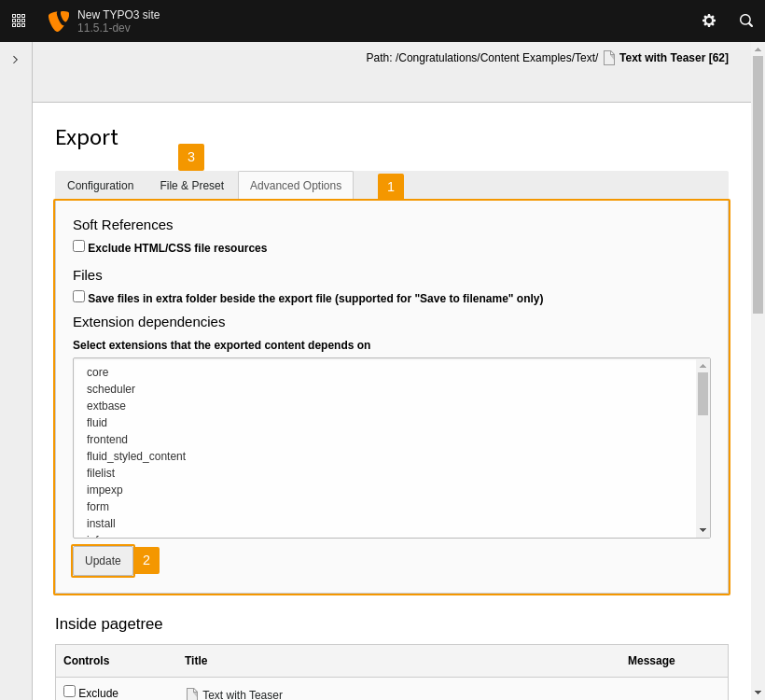Click the listbox scroll-down arrow
The width and height of the screenshot is (765, 700).
point(702,529)
